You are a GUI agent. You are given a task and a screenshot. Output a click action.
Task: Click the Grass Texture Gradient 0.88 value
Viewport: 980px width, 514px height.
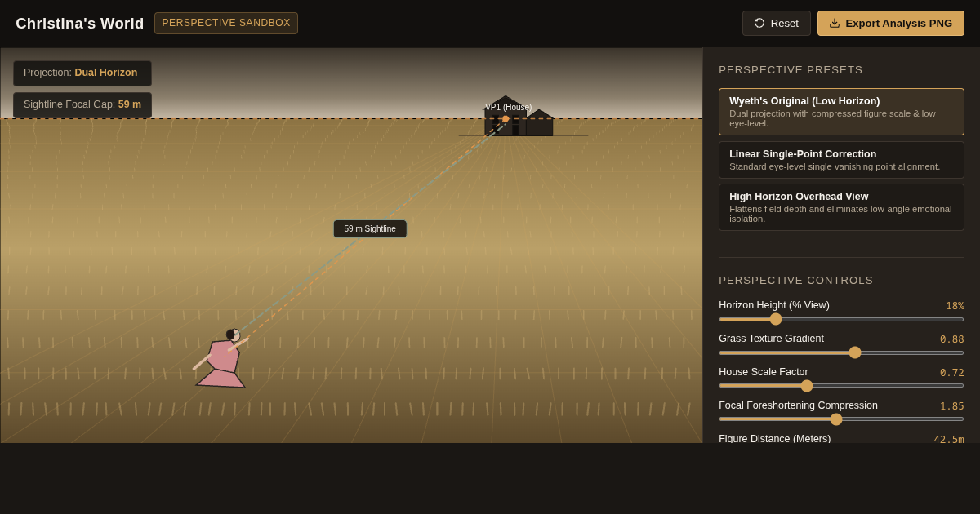coord(951,339)
